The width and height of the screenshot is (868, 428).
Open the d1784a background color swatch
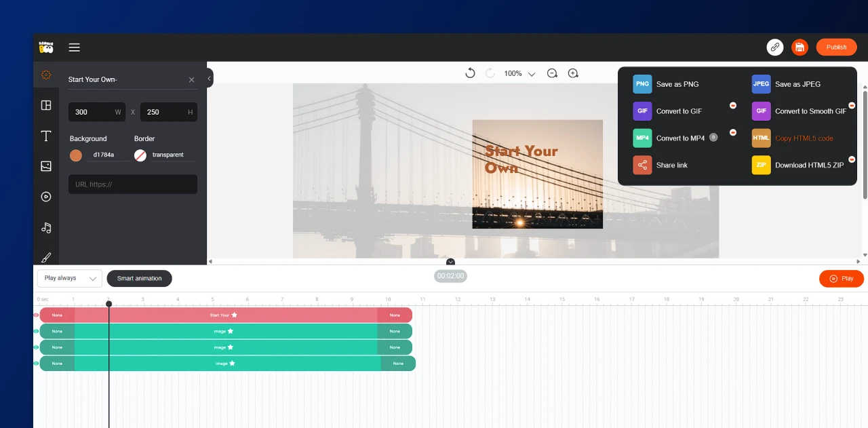coord(76,155)
